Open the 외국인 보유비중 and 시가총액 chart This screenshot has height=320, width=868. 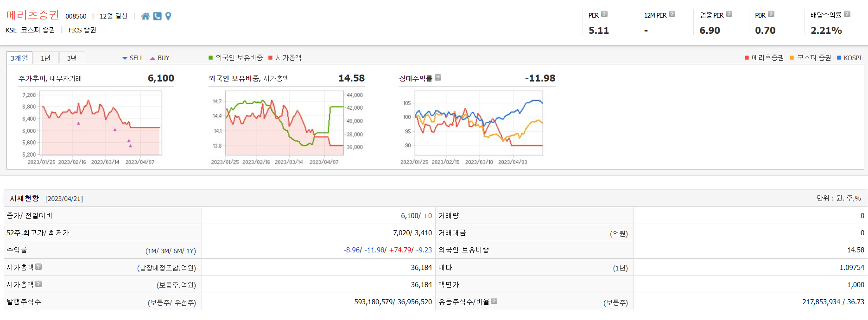286,127
